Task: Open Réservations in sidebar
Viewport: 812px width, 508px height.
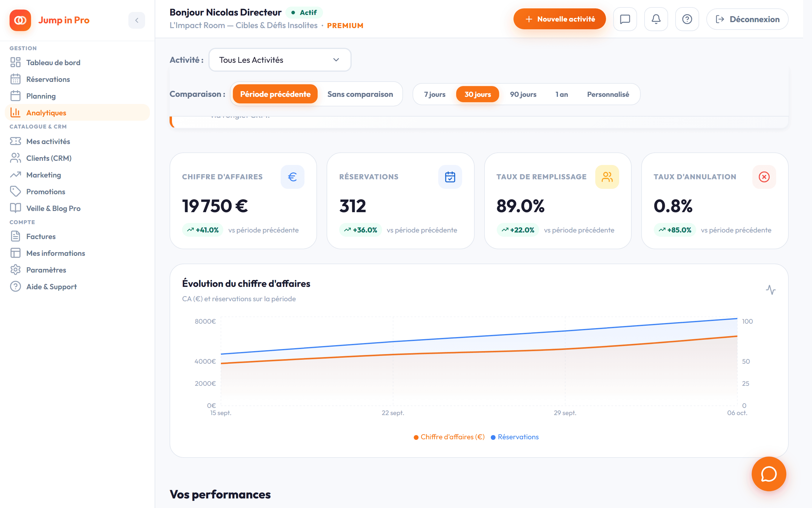Action: [x=77, y=79]
